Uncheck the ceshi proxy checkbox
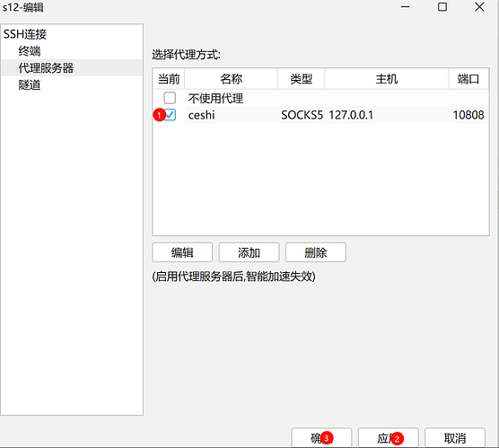 click(x=171, y=115)
